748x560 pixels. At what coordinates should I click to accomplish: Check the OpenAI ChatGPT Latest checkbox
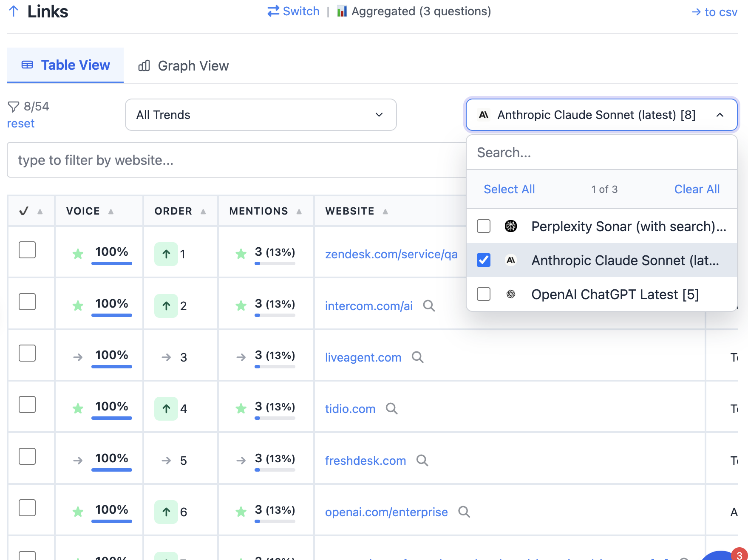(x=484, y=294)
